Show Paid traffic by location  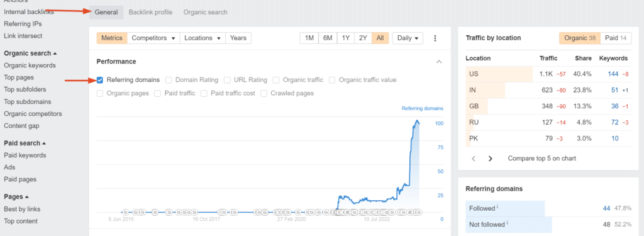pyautogui.click(x=616, y=38)
